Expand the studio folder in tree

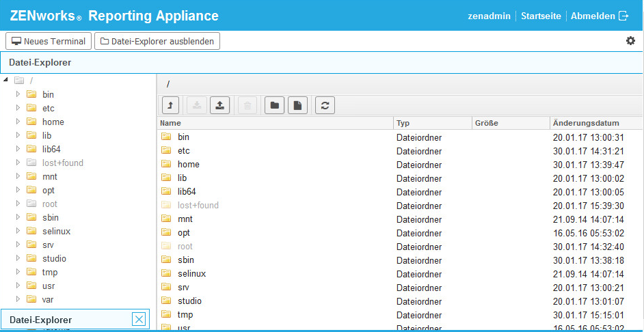point(18,258)
